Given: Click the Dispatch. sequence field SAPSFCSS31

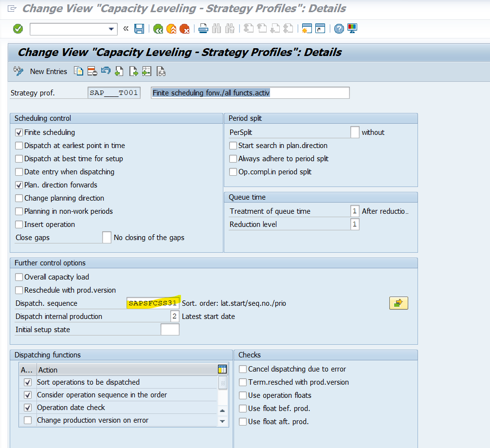Looking at the screenshot, I should (153, 303).
